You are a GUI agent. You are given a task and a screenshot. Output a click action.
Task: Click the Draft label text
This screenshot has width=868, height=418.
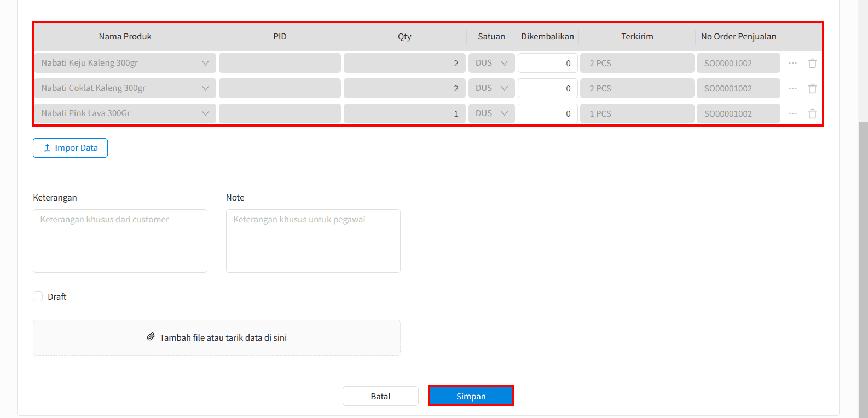57,296
